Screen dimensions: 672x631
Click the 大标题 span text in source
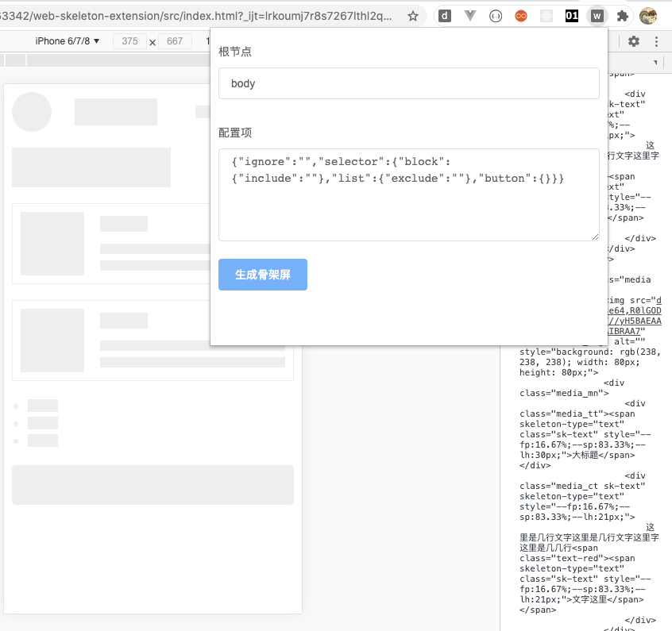(585, 455)
